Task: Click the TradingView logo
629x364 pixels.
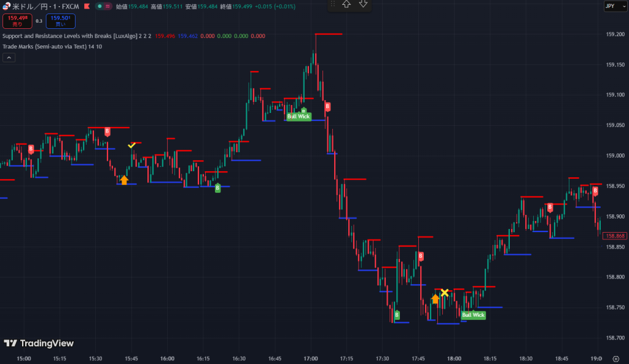Action: click(38, 343)
